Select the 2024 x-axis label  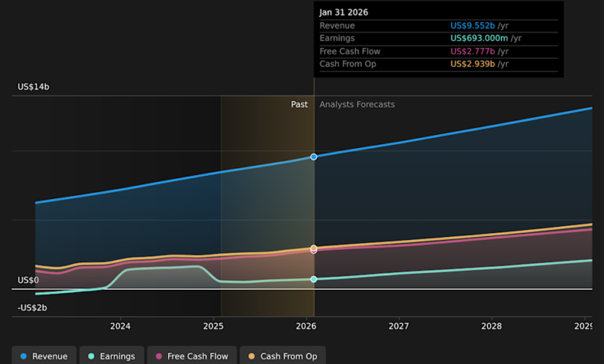120,327
